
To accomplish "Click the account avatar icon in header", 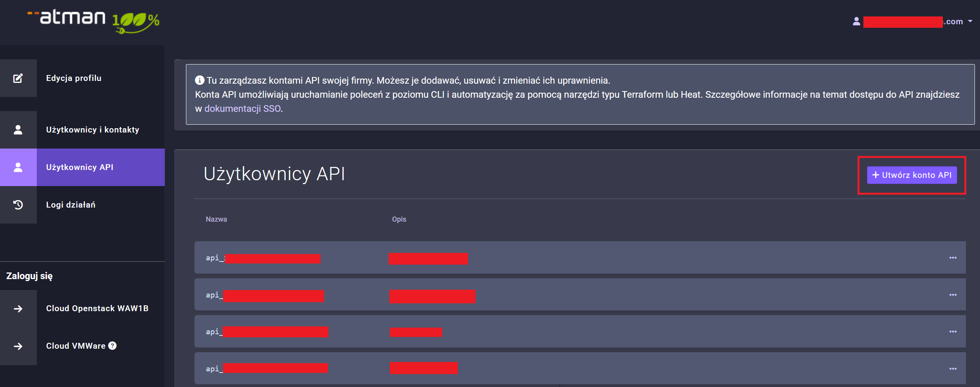I will pyautogui.click(x=856, y=21).
